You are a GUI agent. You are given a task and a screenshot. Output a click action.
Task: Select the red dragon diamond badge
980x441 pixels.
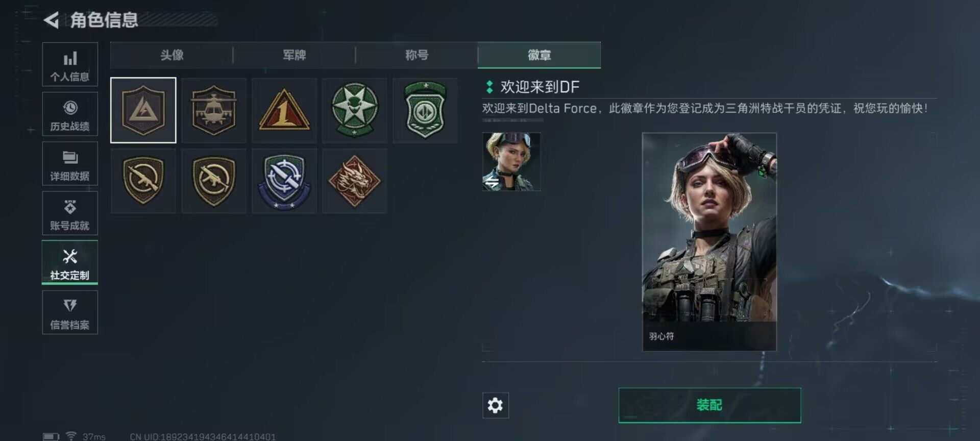[355, 181]
